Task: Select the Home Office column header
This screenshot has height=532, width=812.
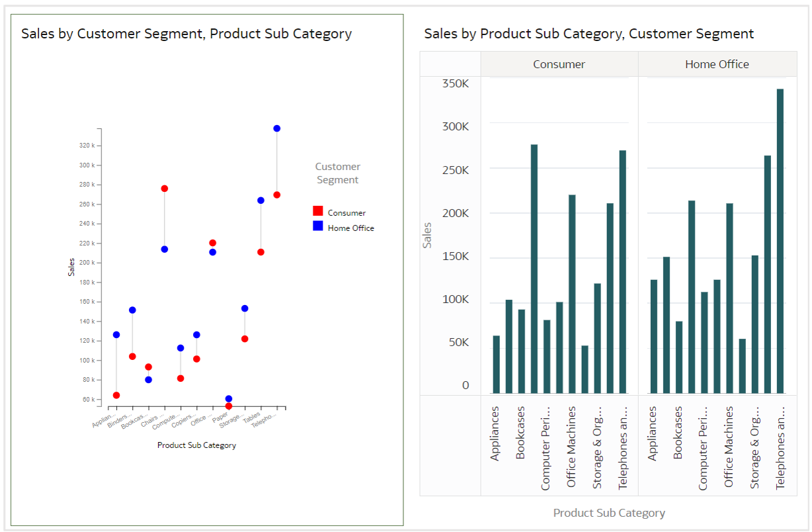Action: click(x=717, y=64)
